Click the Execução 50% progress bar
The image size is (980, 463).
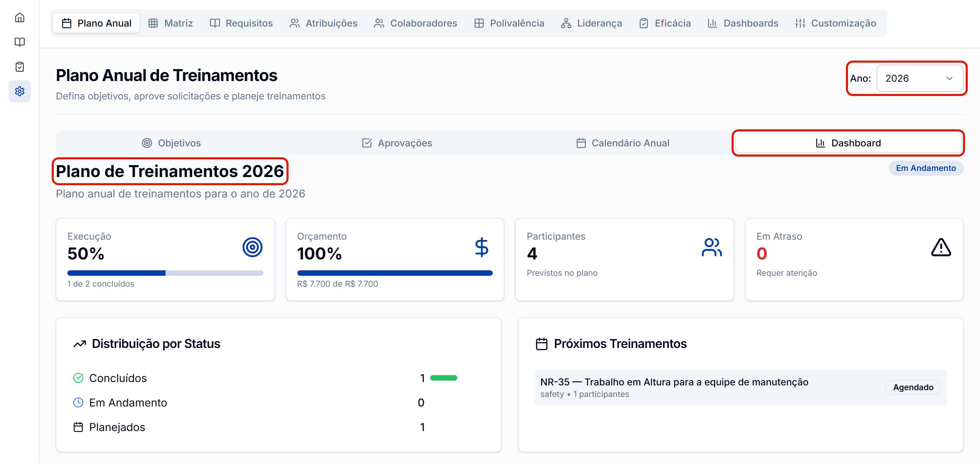tap(165, 273)
